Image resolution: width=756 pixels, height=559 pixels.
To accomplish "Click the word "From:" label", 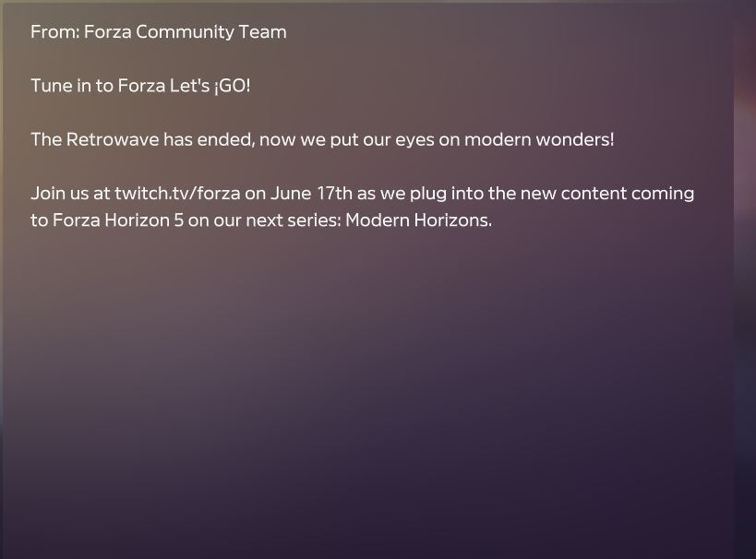I will click(54, 32).
